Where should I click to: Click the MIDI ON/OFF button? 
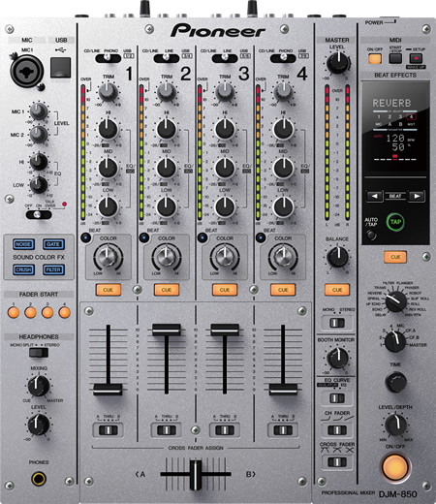[375, 59]
